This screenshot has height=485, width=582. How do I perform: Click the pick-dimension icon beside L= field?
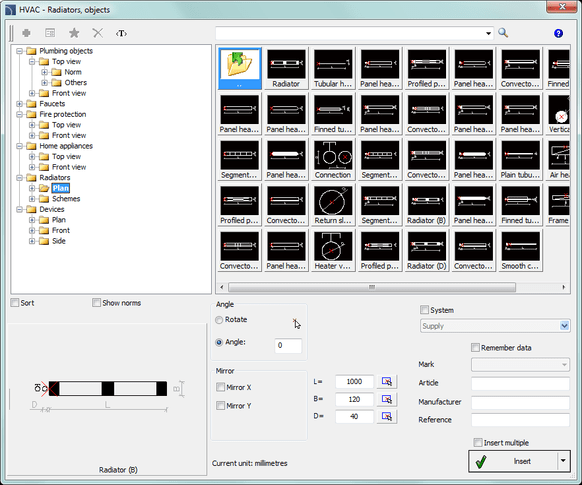[387, 381]
